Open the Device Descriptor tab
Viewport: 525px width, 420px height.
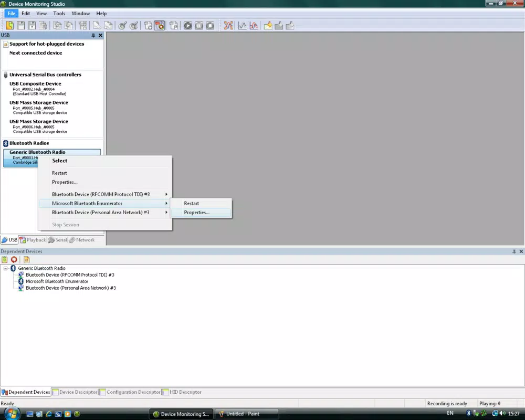pos(75,392)
